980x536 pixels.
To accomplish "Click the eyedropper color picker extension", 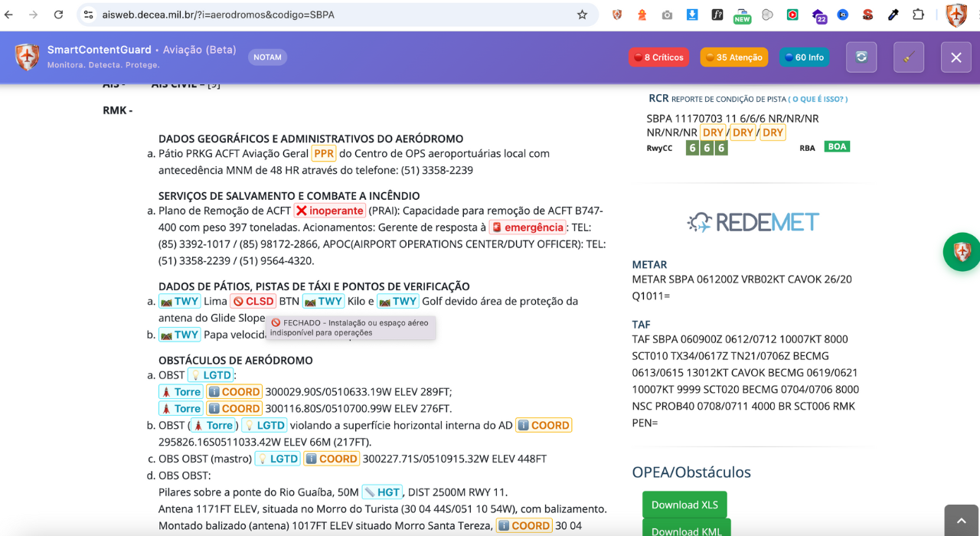I will pyautogui.click(x=893, y=15).
